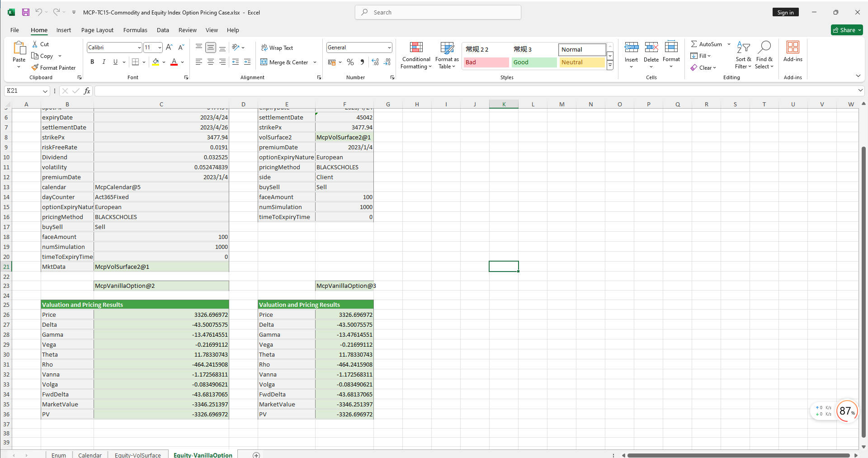The width and height of the screenshot is (868, 458).
Task: Click increase decimal icon
Action: pos(375,62)
